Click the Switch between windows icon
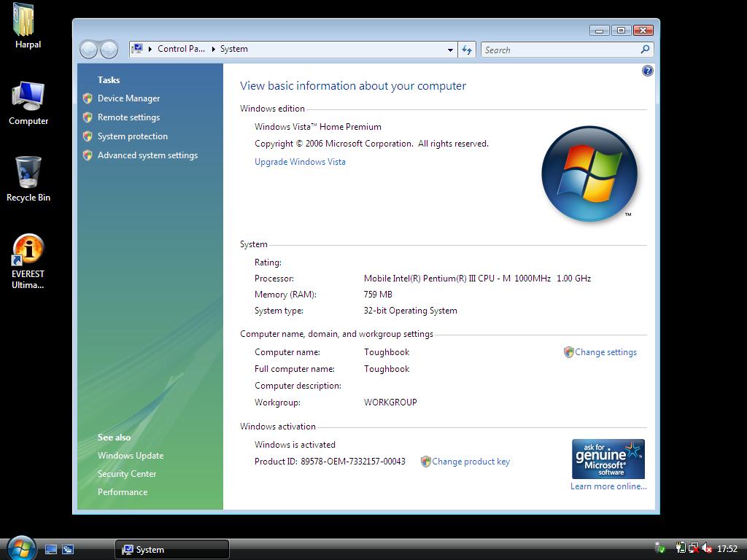The image size is (747, 560). (68, 550)
